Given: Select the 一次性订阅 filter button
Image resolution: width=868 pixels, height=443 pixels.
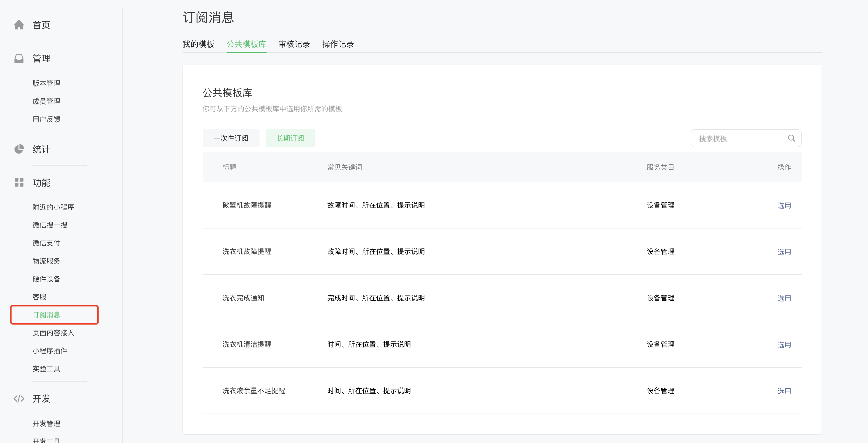Looking at the screenshot, I should (231, 138).
